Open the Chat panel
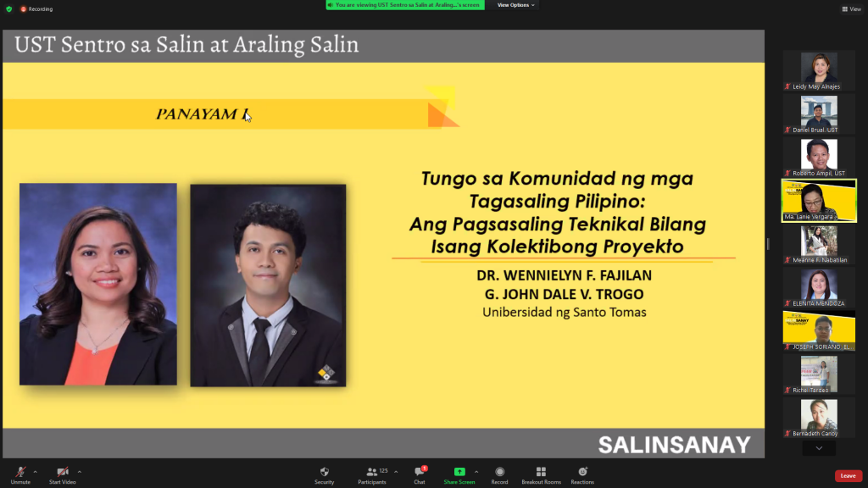The image size is (868, 488). pos(420,474)
